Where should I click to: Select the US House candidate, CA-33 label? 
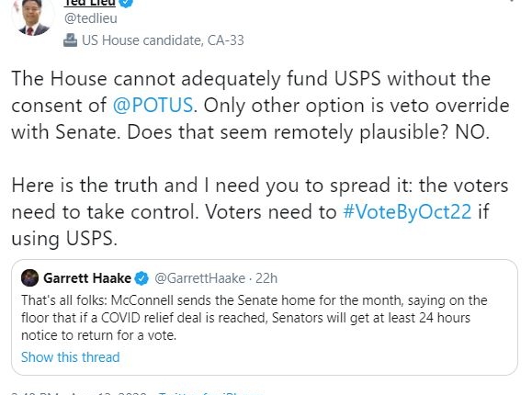click(x=163, y=40)
